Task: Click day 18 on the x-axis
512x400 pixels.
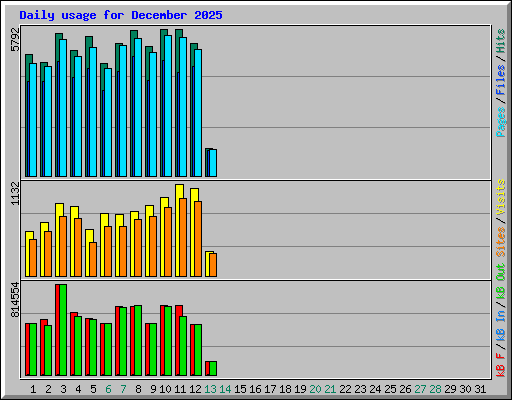Action: [x=285, y=389]
